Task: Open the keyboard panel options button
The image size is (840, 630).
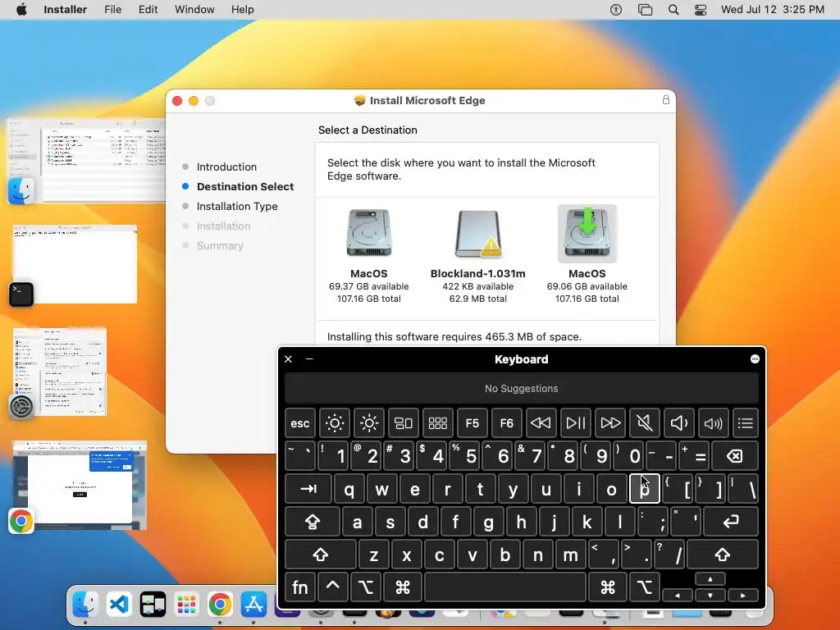Action: [x=755, y=359]
